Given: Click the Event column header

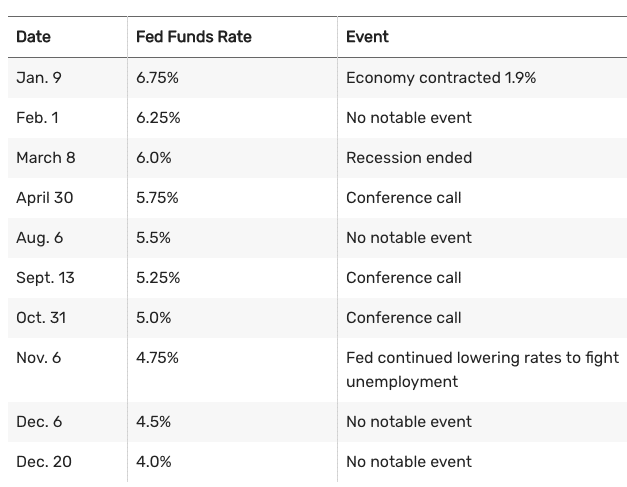Looking at the screenshot, I should click(x=367, y=37).
